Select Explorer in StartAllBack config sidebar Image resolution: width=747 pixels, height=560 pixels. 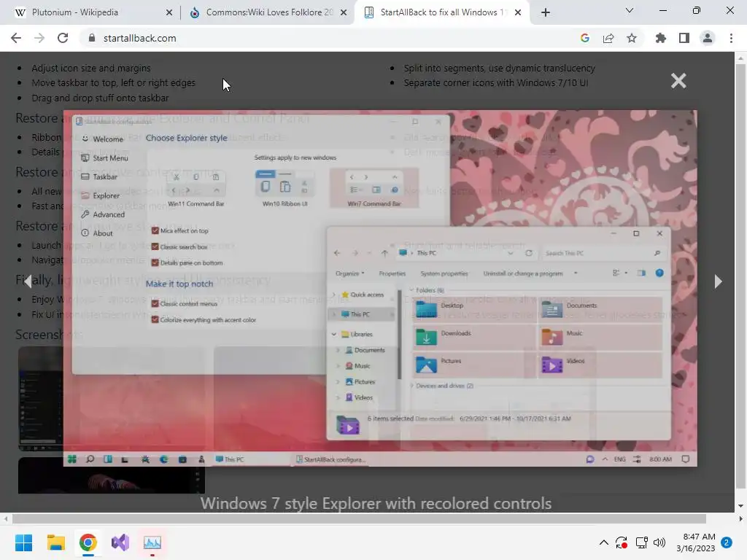[101, 195]
